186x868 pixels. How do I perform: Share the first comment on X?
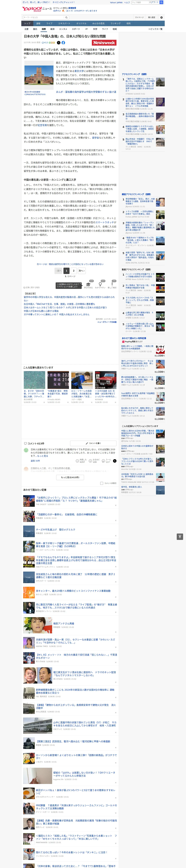[x=115, y=461]
